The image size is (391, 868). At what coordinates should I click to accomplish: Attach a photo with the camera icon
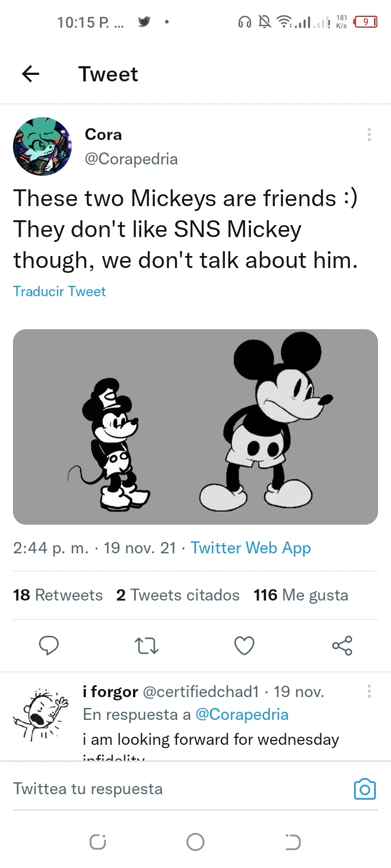[x=364, y=789]
